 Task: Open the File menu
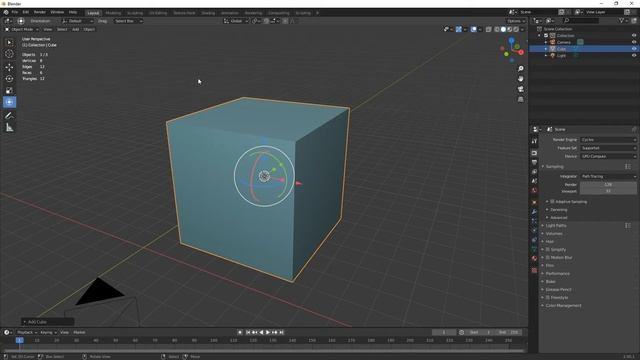[15, 13]
